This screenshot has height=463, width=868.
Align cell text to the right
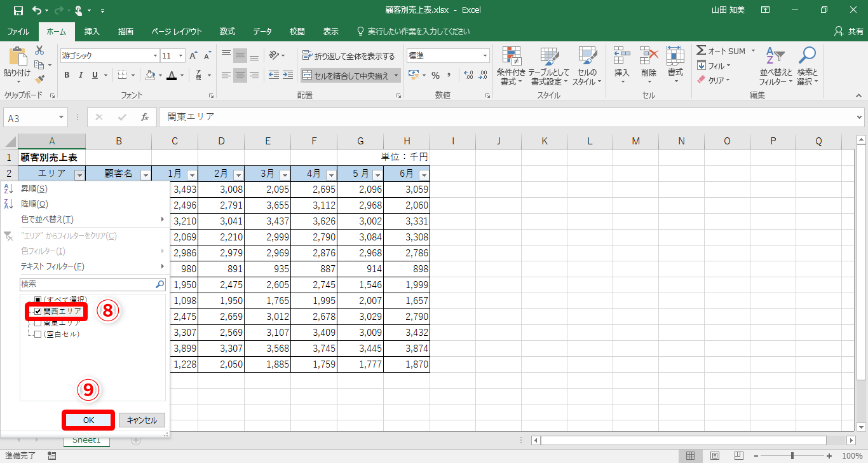click(254, 75)
